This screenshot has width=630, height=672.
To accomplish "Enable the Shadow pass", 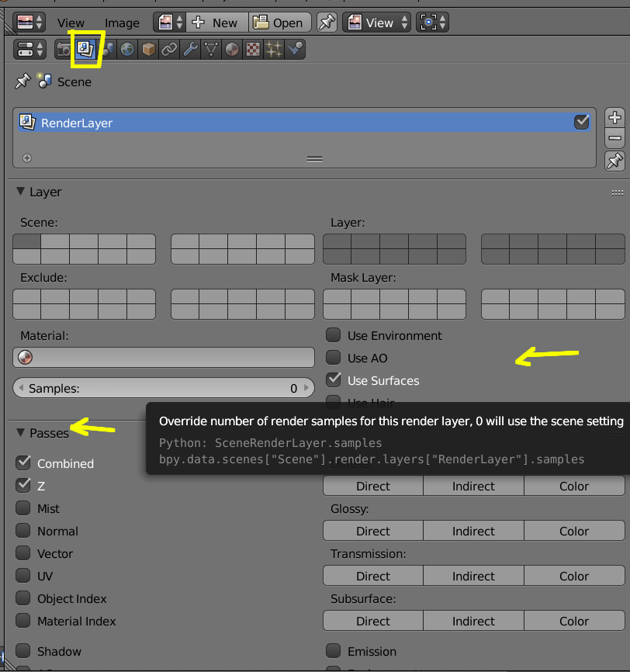I will [x=23, y=651].
